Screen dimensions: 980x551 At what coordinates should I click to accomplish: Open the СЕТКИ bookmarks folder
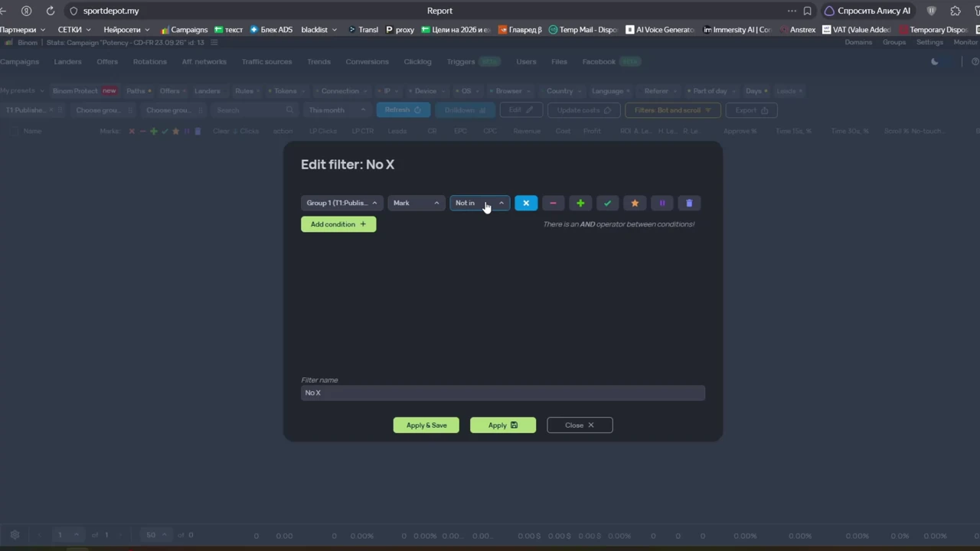tap(74, 30)
